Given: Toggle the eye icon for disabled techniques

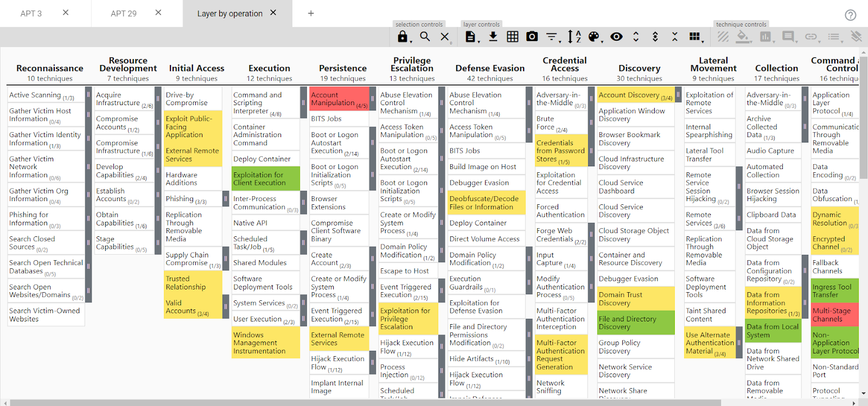Looking at the screenshot, I should point(616,36).
